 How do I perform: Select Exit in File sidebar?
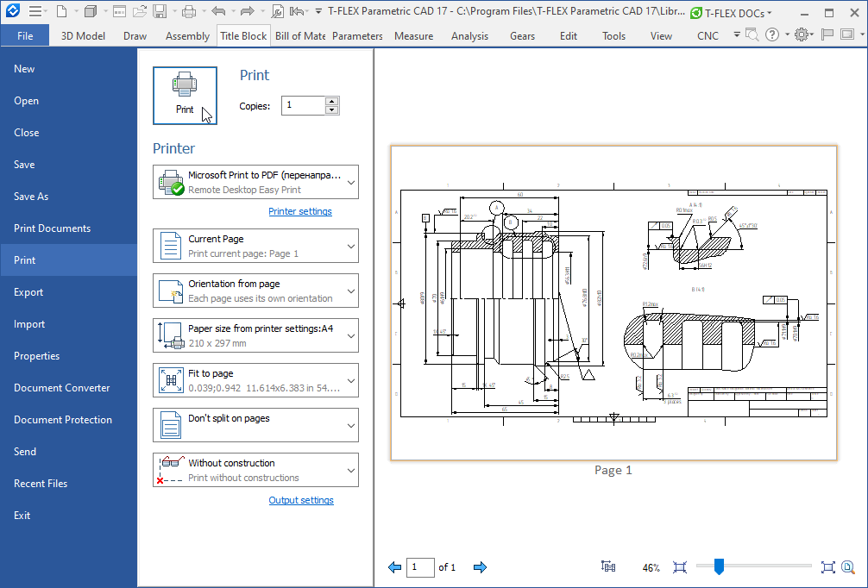tap(69, 515)
